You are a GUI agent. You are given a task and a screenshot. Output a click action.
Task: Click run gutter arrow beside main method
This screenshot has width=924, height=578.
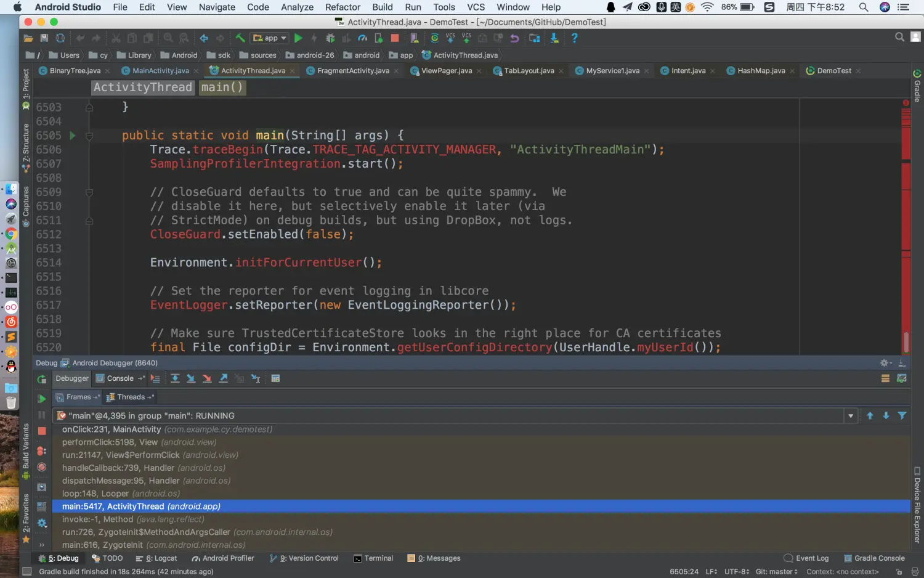click(73, 136)
